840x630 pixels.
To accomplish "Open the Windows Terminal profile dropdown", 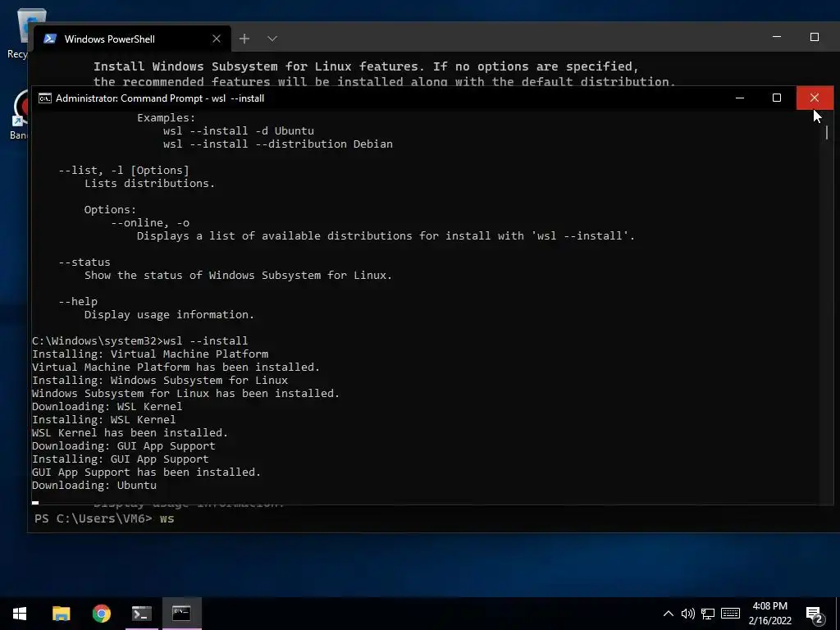I will (x=272, y=39).
